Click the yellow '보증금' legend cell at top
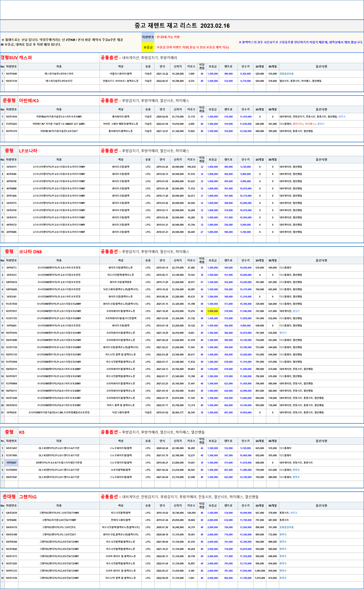 148,47
